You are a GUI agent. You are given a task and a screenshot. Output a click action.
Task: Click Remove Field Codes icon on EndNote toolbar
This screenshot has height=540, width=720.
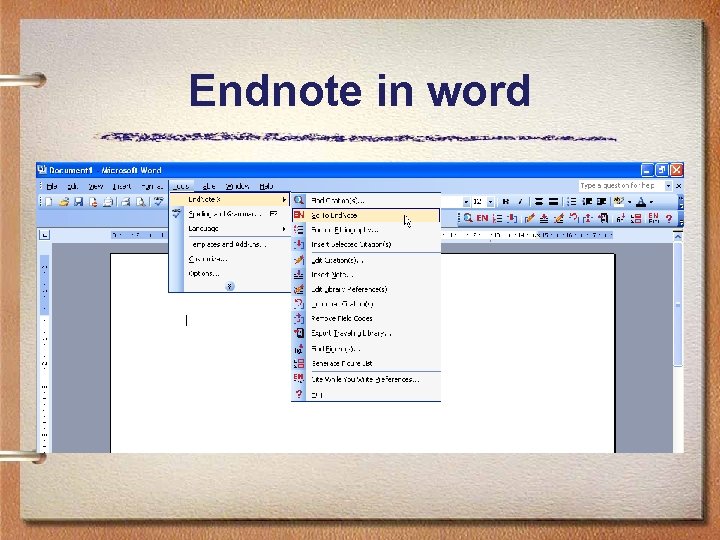point(588,218)
